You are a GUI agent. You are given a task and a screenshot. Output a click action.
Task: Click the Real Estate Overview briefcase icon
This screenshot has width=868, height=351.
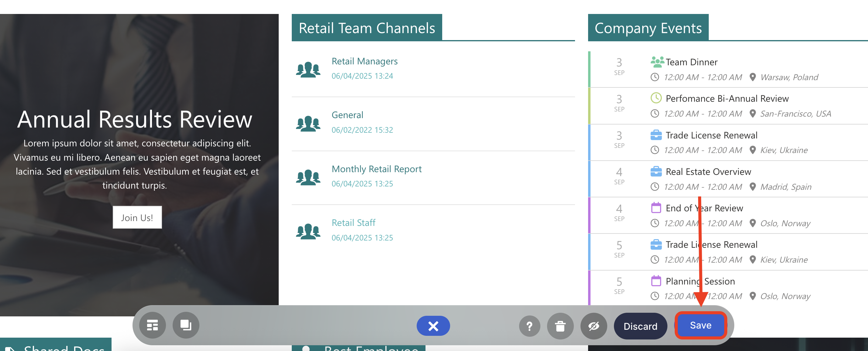656,172
